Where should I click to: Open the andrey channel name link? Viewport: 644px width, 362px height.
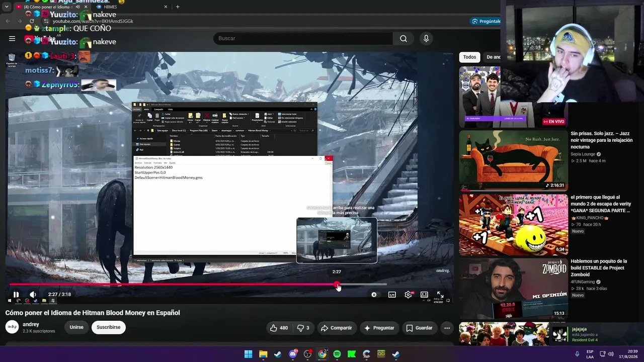[31, 324]
